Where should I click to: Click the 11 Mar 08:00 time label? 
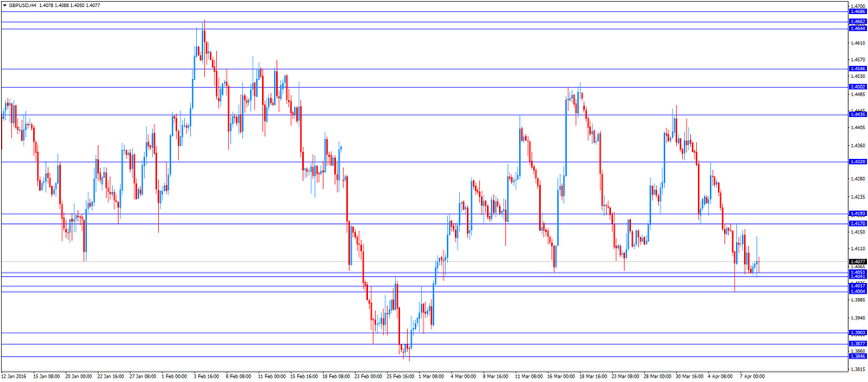pos(528,377)
